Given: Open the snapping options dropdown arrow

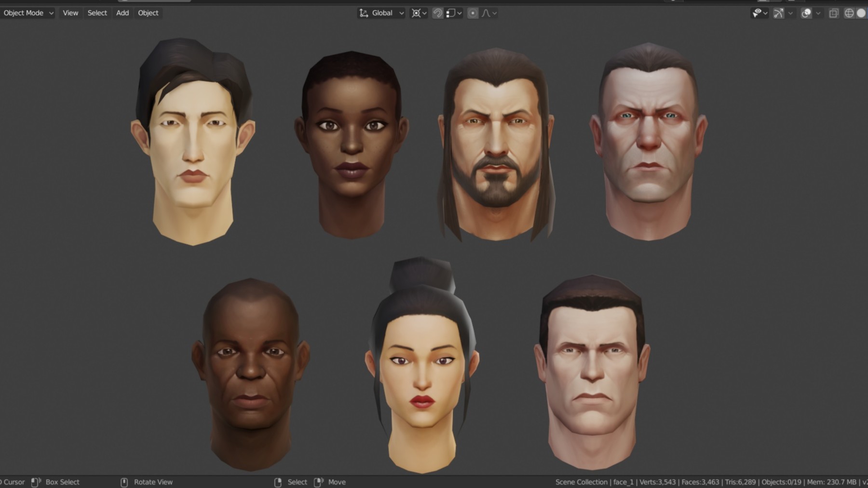Looking at the screenshot, I should 460,13.
